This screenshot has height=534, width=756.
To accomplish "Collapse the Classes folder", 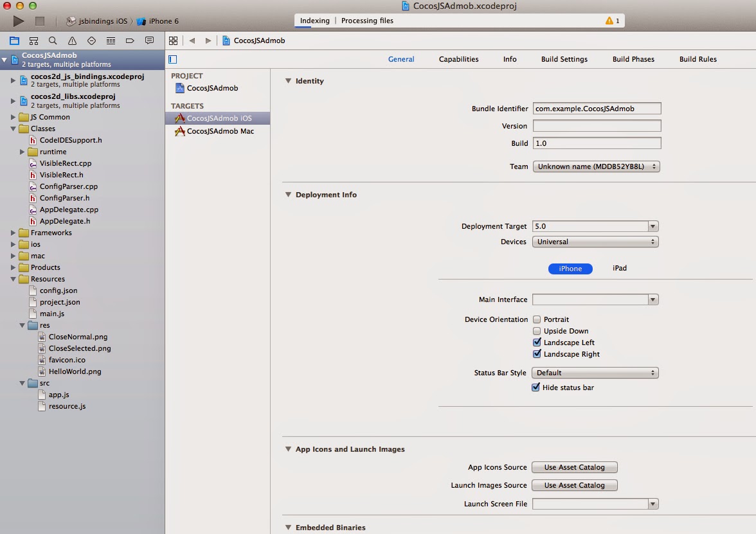I will click(13, 129).
